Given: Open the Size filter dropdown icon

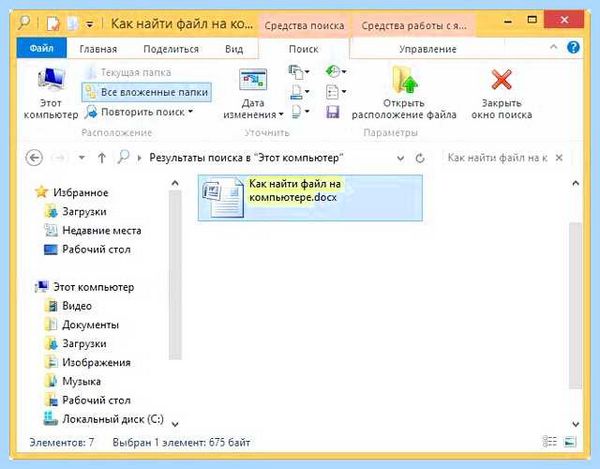Looking at the screenshot, I should tap(300, 91).
